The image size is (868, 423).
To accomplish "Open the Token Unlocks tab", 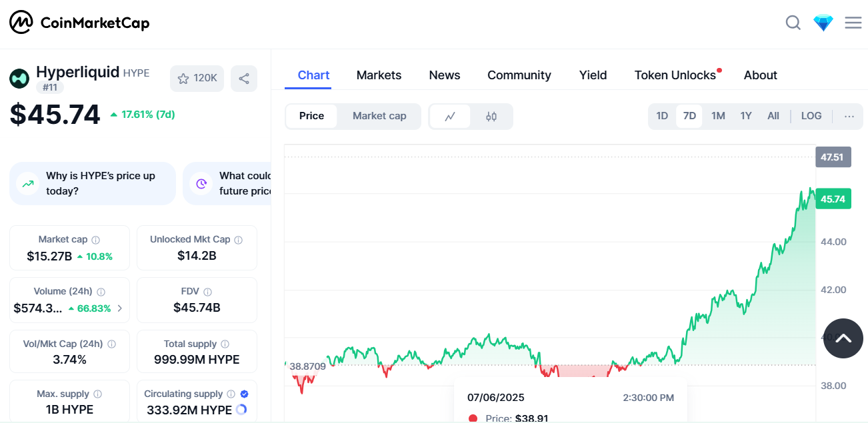I will (675, 75).
